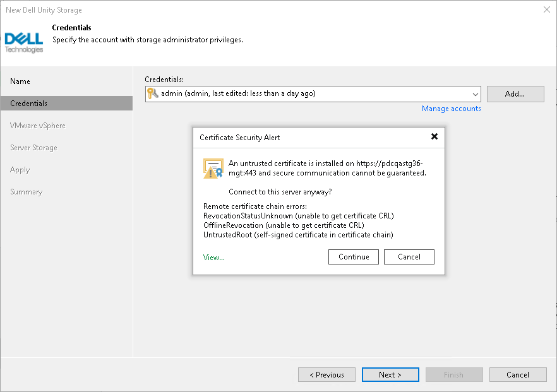The width and height of the screenshot is (557, 392).
Task: Click the certificate warning icon
Action: [x=213, y=169]
